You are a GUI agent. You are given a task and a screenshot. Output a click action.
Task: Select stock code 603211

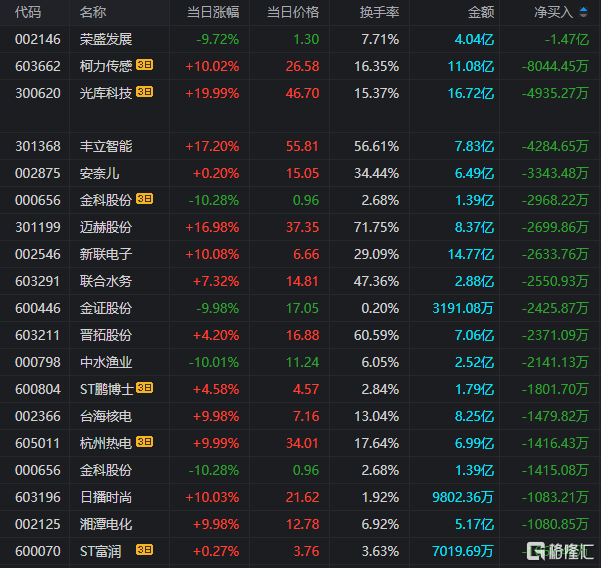coord(38,335)
